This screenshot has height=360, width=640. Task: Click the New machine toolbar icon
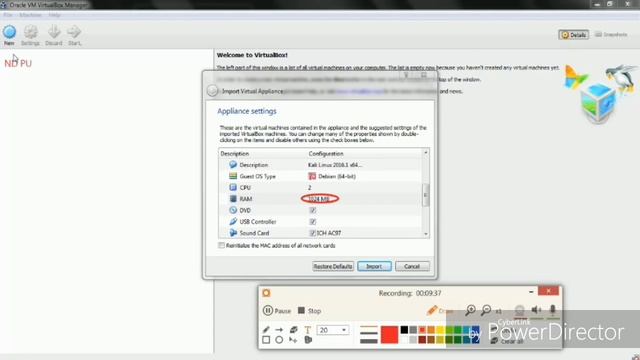pyautogui.click(x=9, y=32)
